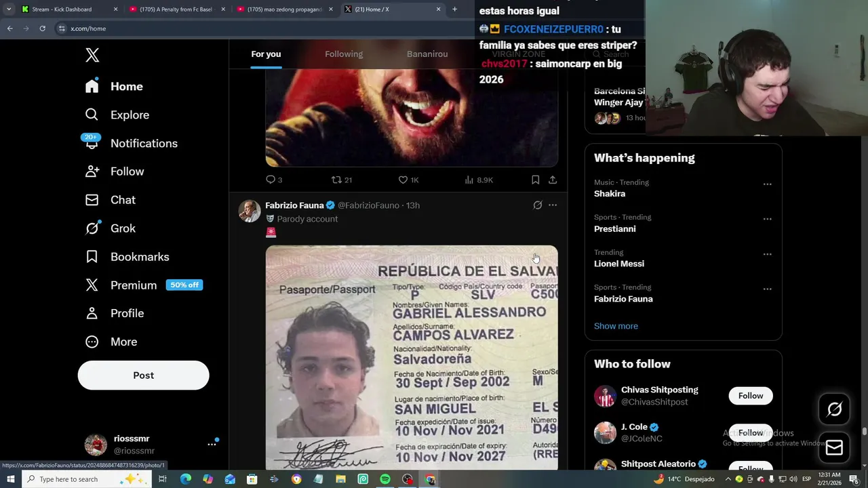Repost the post with 21 reposts
868x488 pixels.
[341, 180]
